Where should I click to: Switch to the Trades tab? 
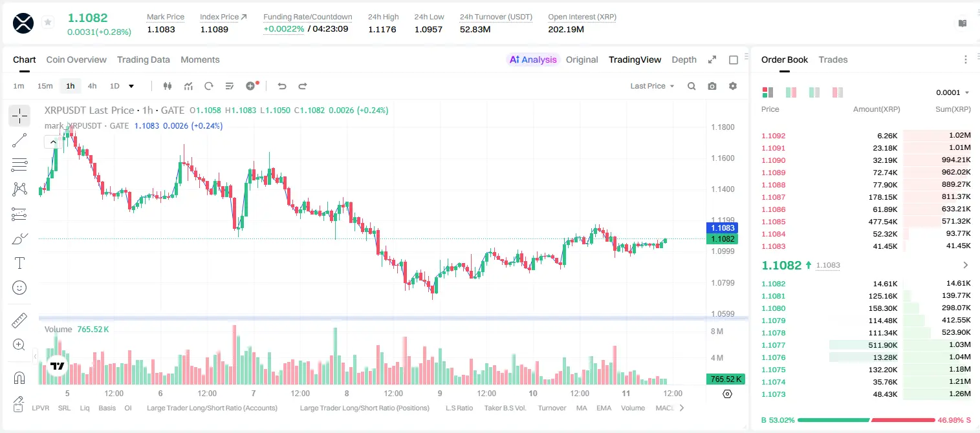coord(833,59)
